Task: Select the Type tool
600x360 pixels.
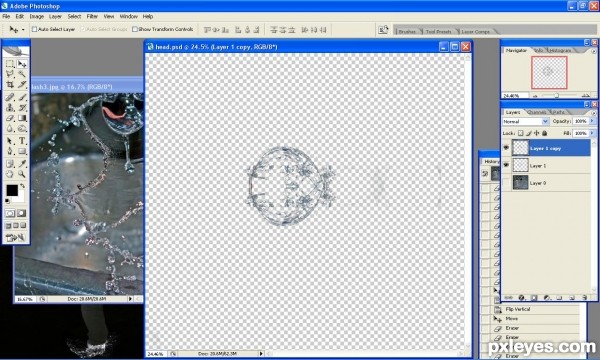Action: coord(22,141)
